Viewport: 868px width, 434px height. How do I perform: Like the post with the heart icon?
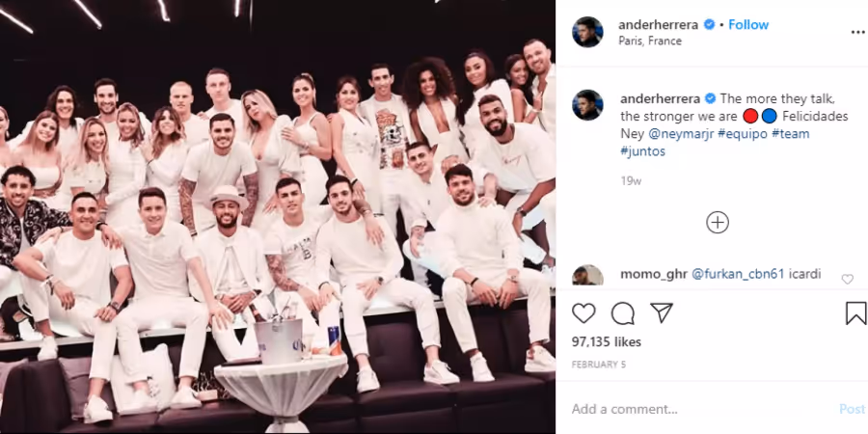pyautogui.click(x=583, y=313)
